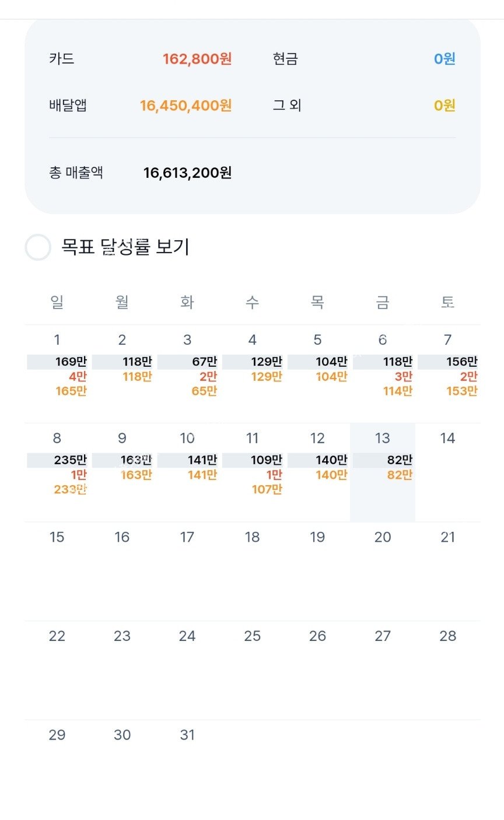Select calendar date 25
Image resolution: width=504 pixels, height=820 pixels.
point(253,670)
